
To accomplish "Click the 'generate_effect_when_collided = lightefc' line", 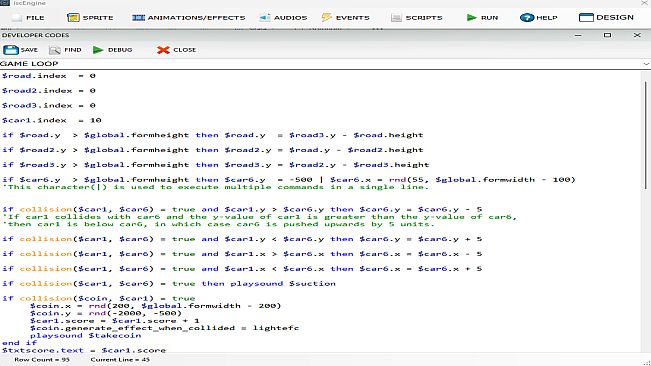I will [164, 328].
